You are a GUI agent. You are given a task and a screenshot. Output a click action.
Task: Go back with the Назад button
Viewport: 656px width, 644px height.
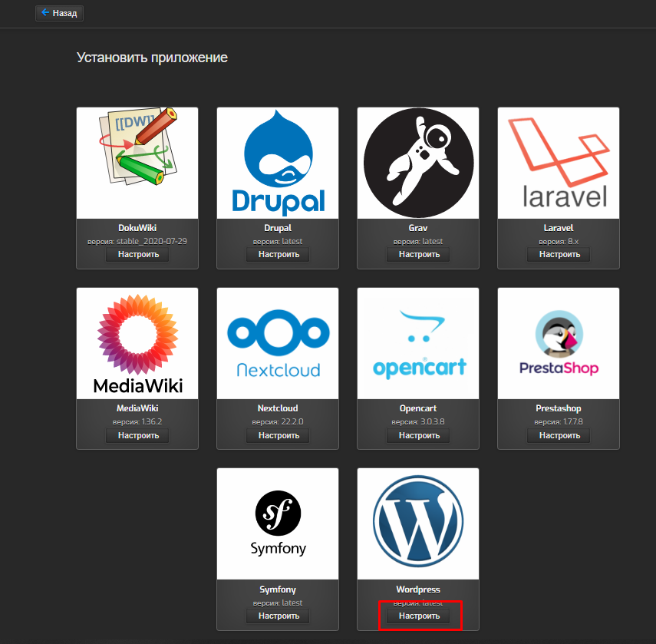click(x=59, y=13)
